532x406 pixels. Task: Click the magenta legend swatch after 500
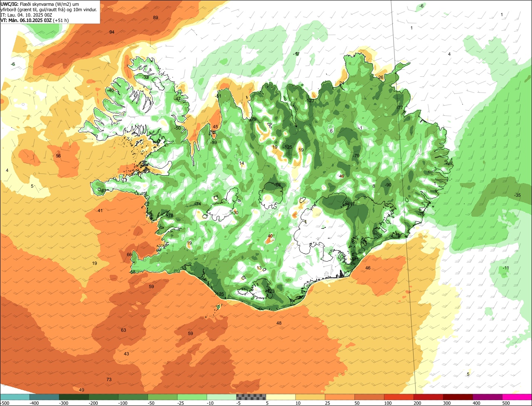(x=517, y=397)
